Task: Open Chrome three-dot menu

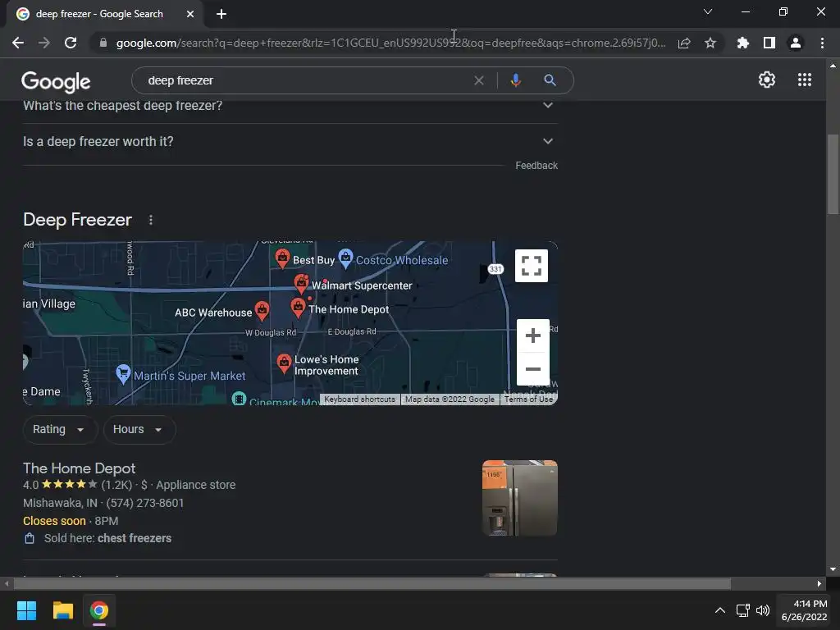Action: 822,43
